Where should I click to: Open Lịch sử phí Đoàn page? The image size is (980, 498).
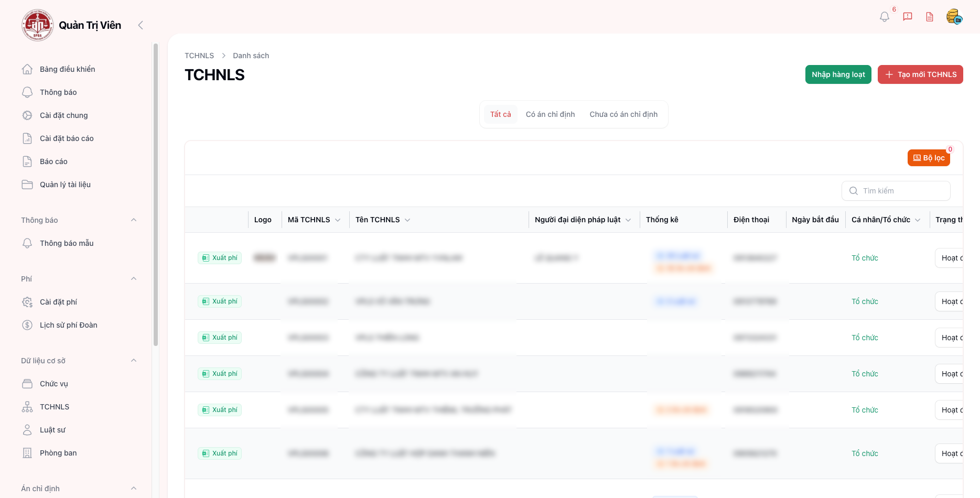pos(68,325)
